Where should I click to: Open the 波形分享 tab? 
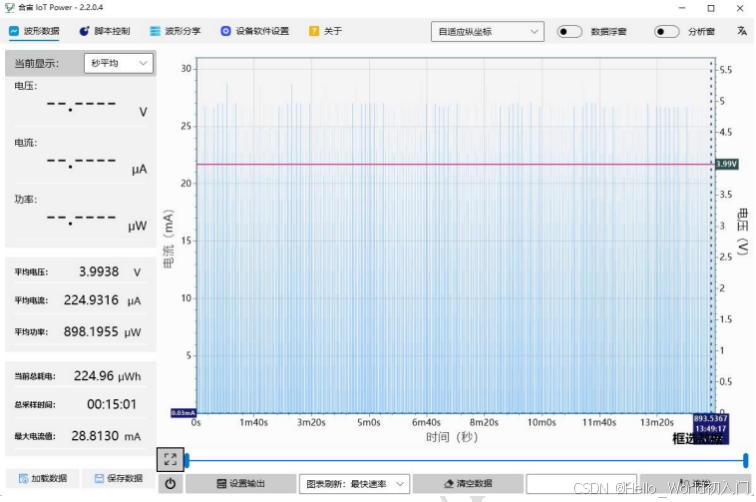pyautogui.click(x=176, y=31)
